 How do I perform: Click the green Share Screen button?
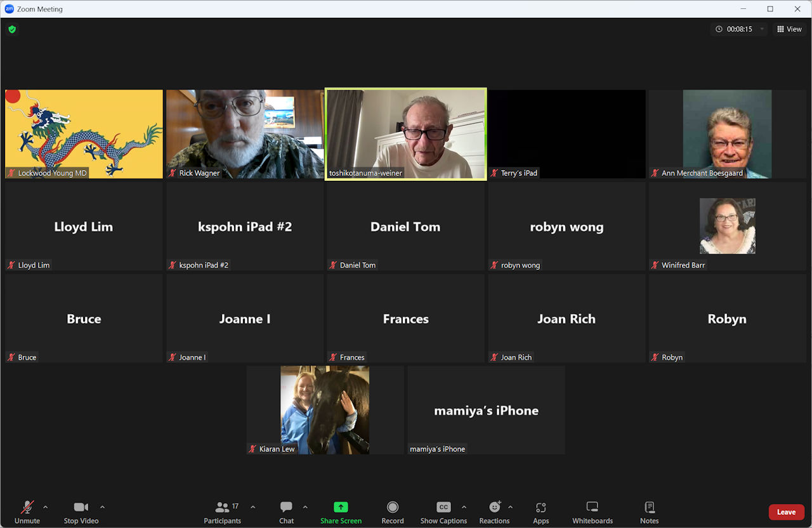(x=341, y=512)
